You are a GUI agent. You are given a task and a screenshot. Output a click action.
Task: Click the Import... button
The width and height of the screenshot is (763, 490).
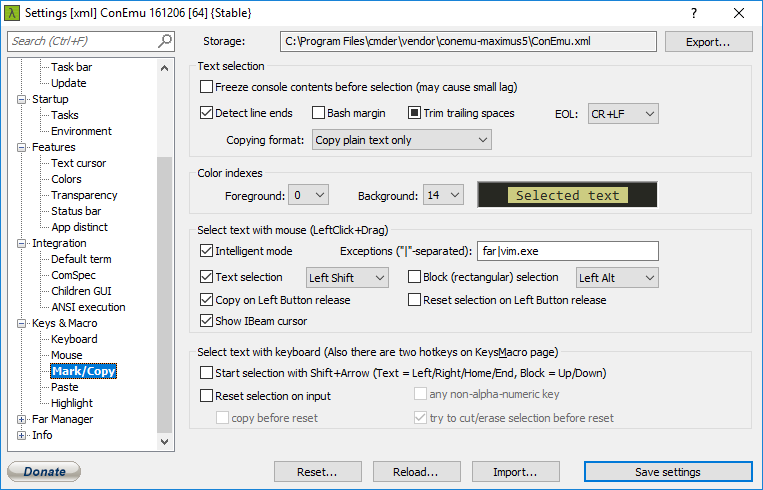515,472
